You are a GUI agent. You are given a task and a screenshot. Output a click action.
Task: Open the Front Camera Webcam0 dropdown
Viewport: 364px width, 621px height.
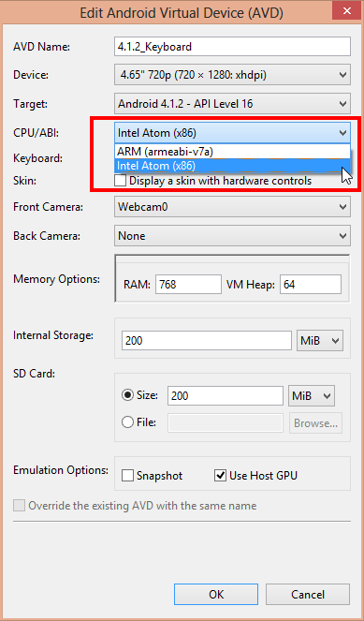(x=232, y=207)
